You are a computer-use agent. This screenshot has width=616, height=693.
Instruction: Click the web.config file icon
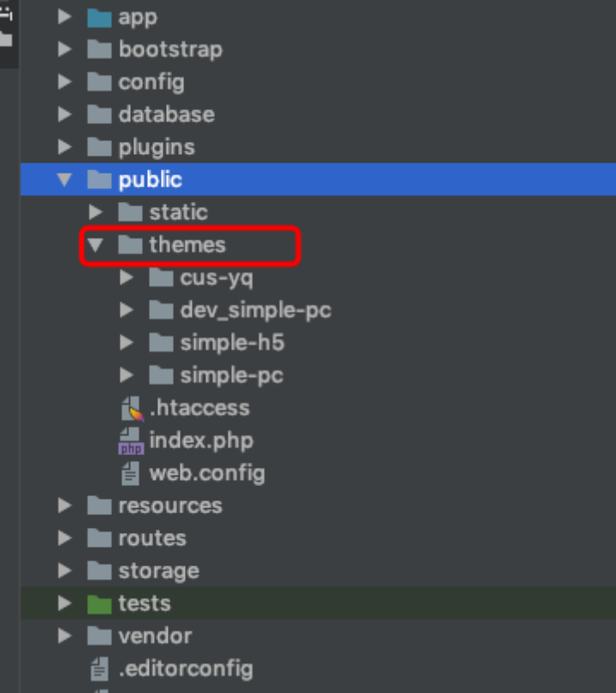130,473
